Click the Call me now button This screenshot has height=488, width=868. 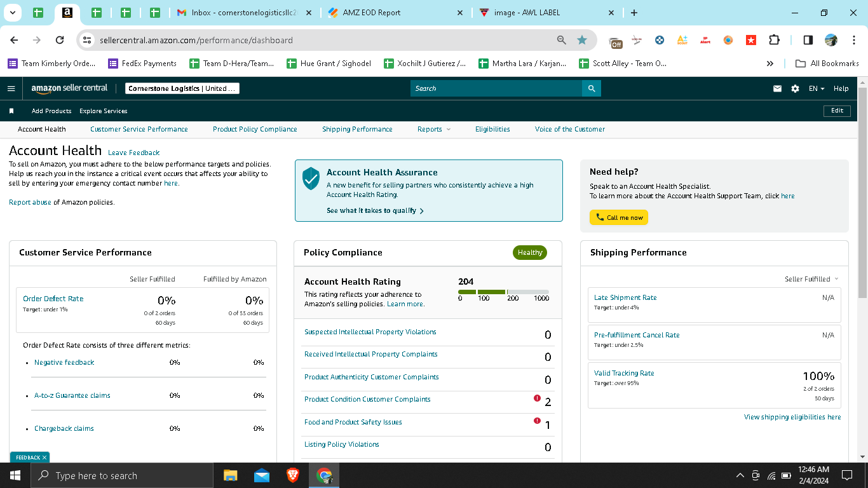619,217
